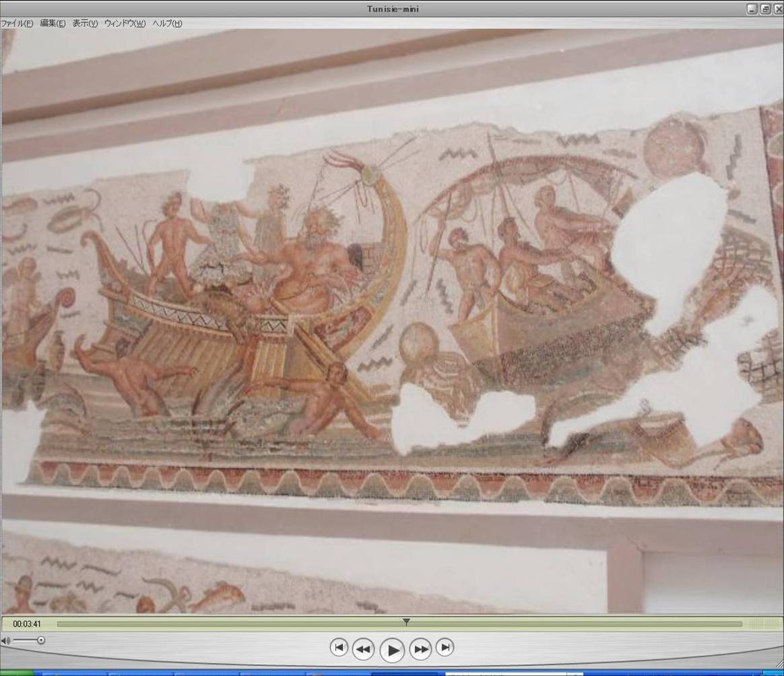Click the volume slider knob
Image resolution: width=784 pixels, height=676 pixels.
coord(41,640)
